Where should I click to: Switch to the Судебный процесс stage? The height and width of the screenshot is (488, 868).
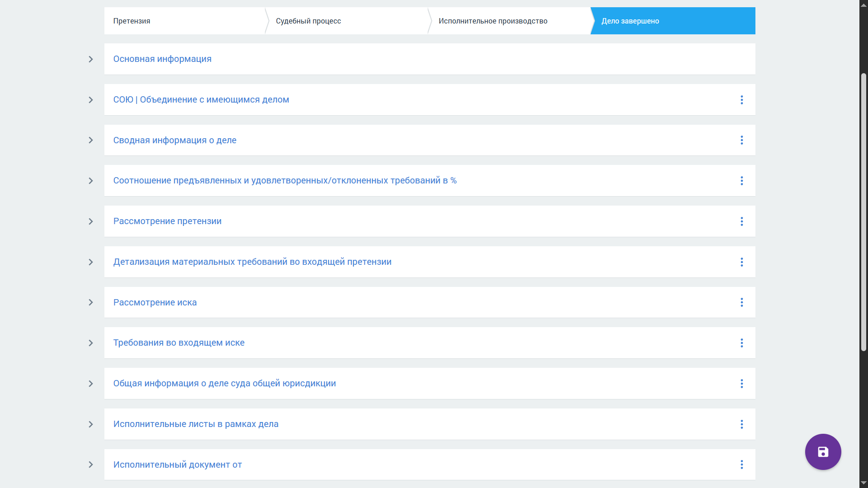[347, 21]
